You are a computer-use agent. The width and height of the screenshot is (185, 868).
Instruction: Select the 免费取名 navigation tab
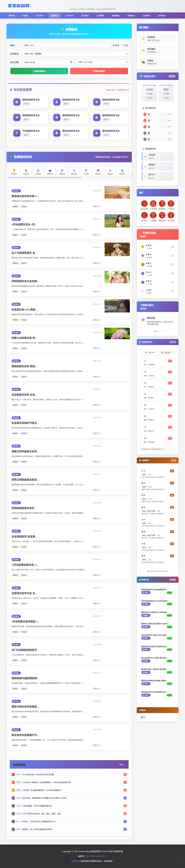(55, 16)
